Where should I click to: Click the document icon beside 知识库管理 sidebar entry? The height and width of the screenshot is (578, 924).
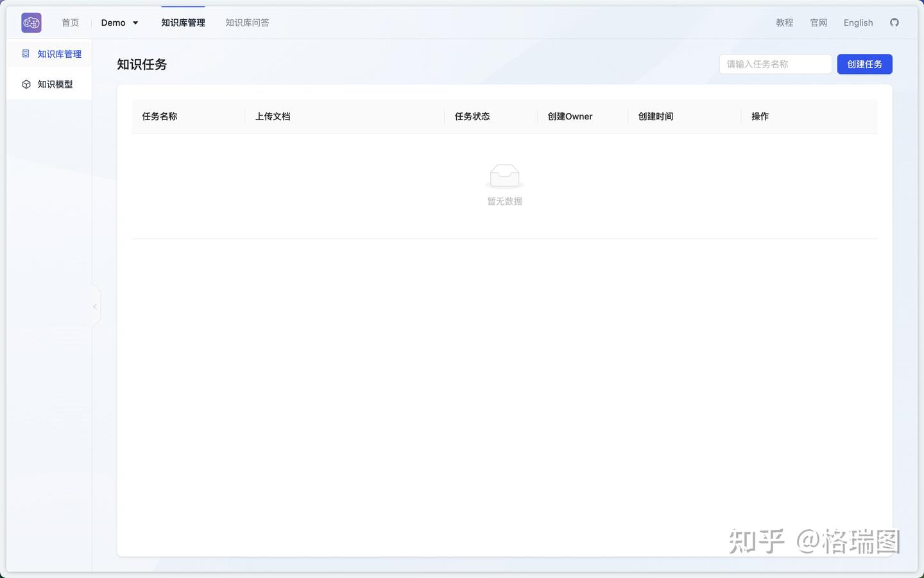pos(26,54)
